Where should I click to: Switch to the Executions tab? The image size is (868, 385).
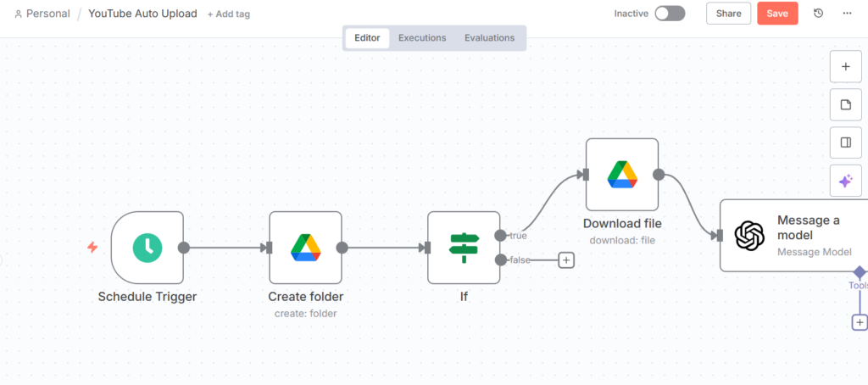pyautogui.click(x=422, y=38)
